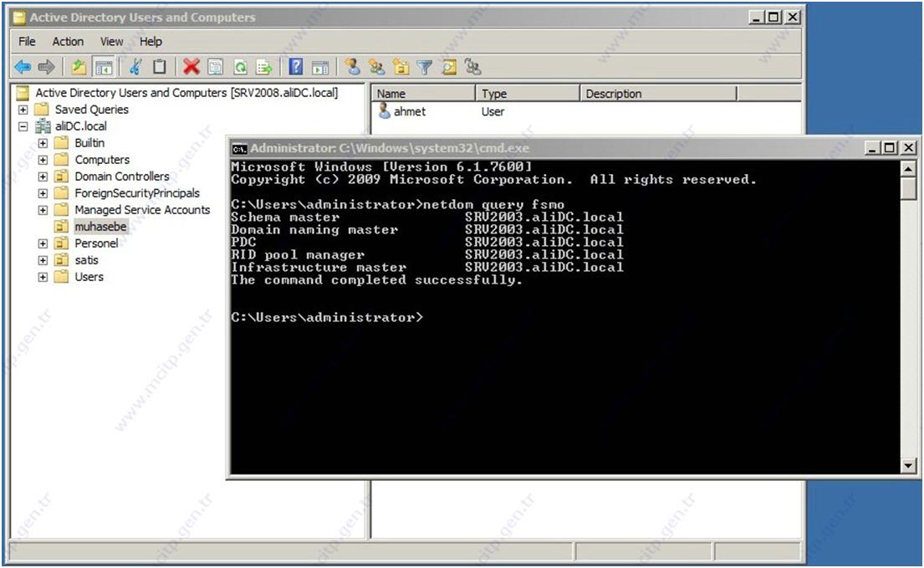Expand the Personel OU

tap(43, 243)
